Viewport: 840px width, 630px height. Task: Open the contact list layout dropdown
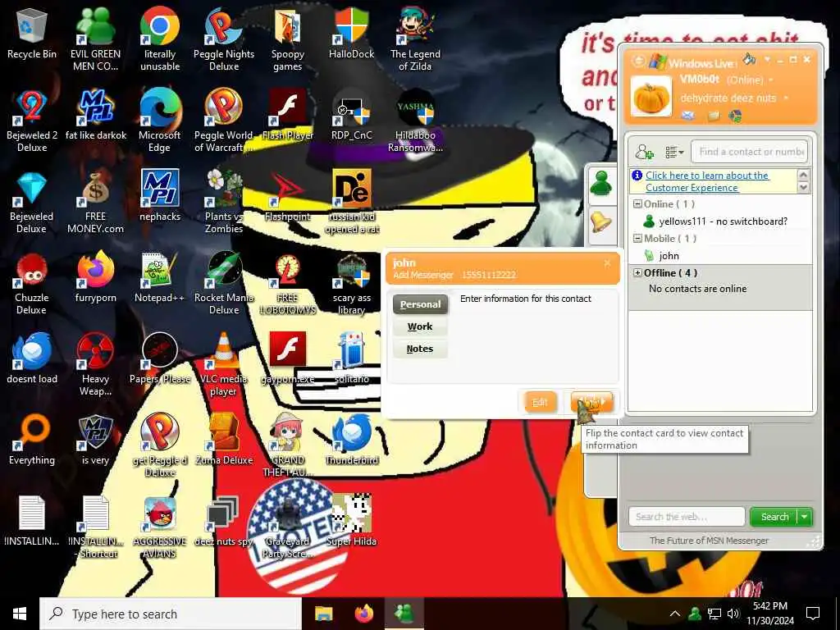674,152
